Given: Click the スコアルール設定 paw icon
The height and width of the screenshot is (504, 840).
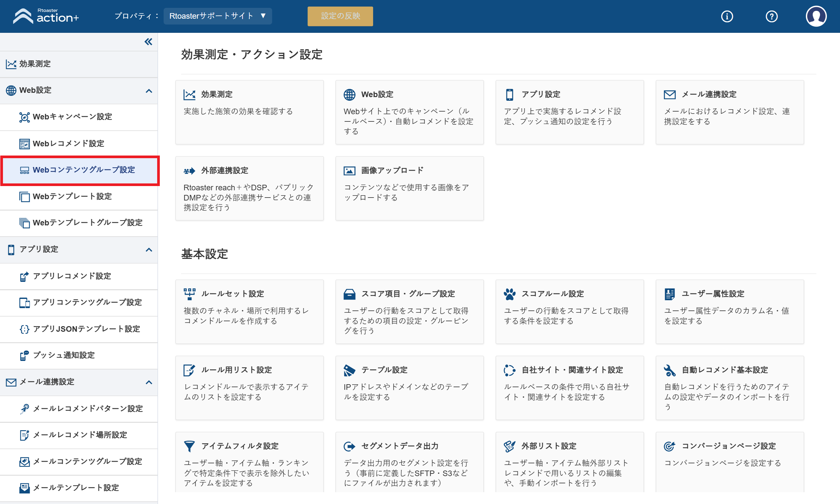Looking at the screenshot, I should (x=510, y=294).
